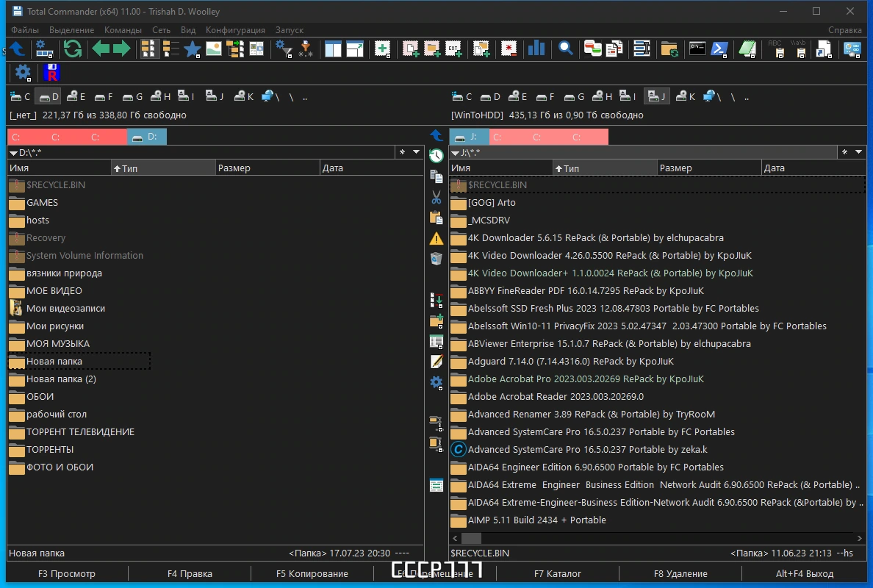This screenshot has height=588, width=873.
Task: Switch left panel to drive E
Action: pyautogui.click(x=76, y=96)
